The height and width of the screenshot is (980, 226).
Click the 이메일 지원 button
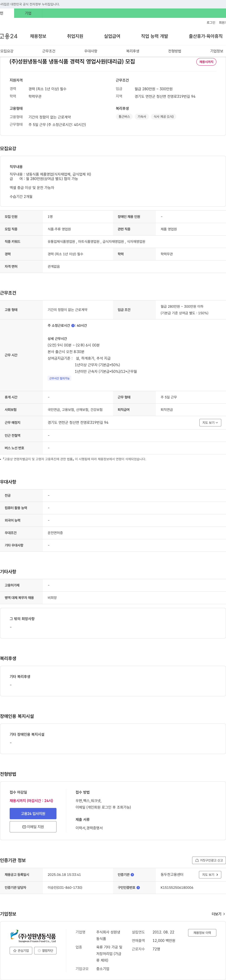33,827
